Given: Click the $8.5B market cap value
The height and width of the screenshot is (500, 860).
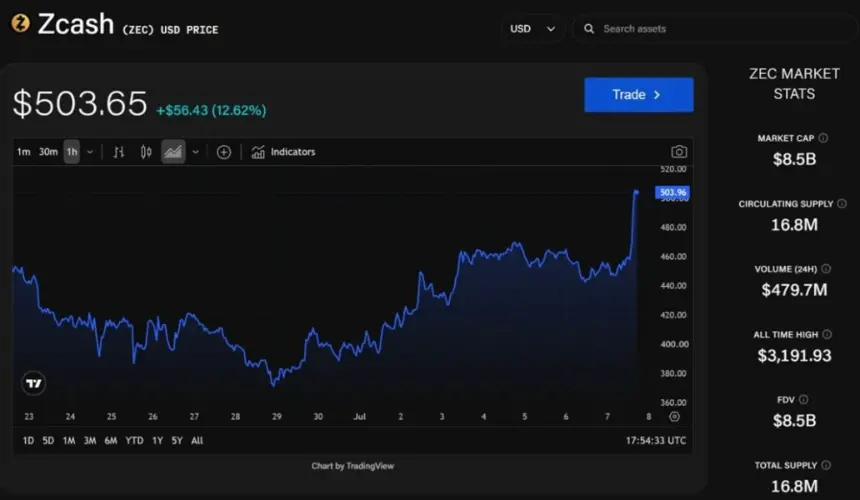Looking at the screenshot, I should [794, 160].
